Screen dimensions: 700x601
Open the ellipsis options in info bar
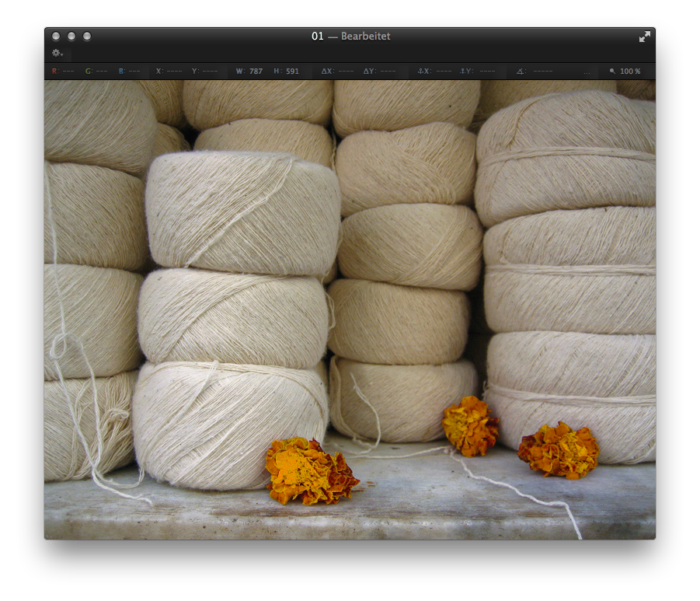click(587, 72)
